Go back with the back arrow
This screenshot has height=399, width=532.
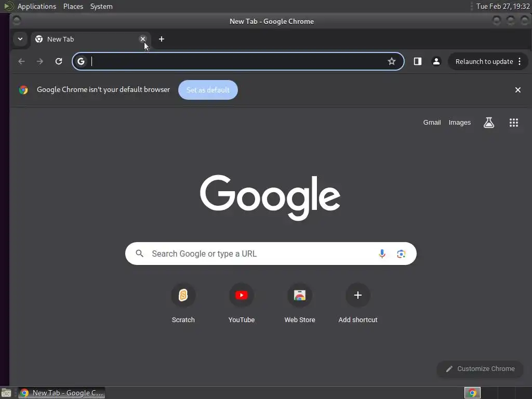click(21, 61)
